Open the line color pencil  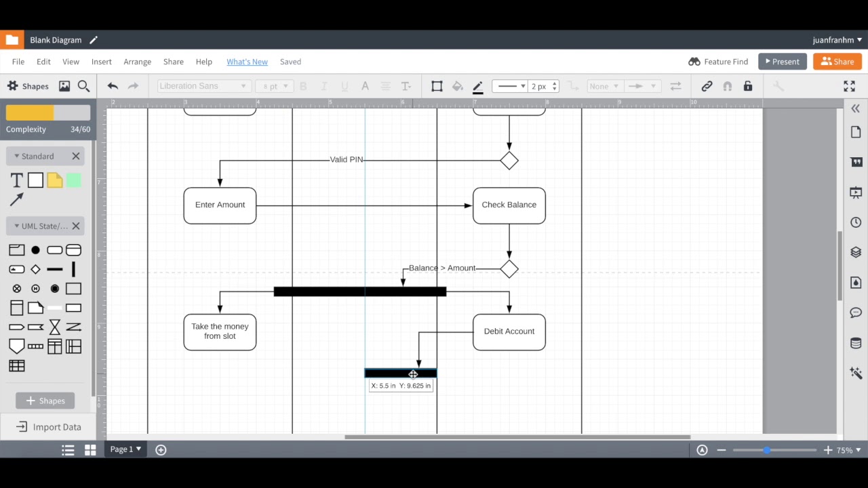tap(477, 87)
